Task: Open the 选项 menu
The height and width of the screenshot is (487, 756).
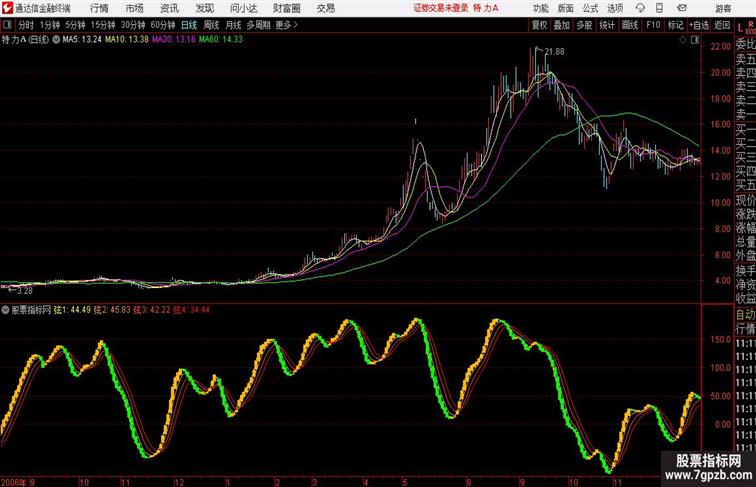Action: click(x=615, y=8)
